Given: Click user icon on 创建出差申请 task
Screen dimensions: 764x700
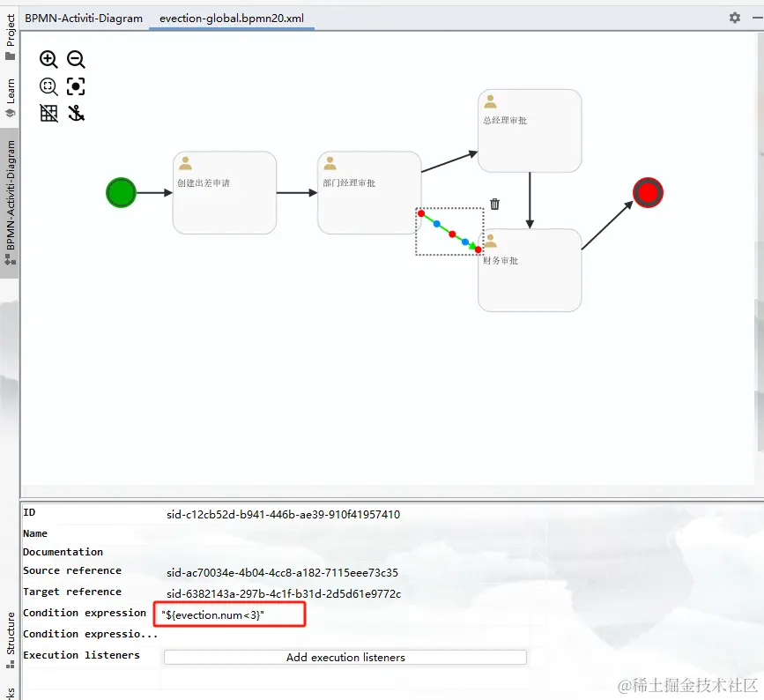Looking at the screenshot, I should (x=185, y=163).
